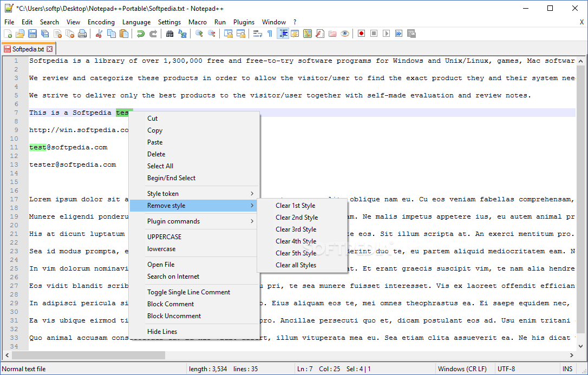Viewport: 588px width, 375px height.
Task: Open the Find dialog via binoculars icon
Action: pyautogui.click(x=169, y=33)
